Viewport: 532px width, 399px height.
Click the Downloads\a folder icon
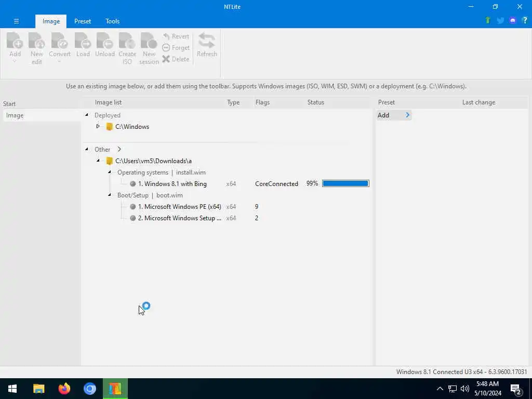(109, 161)
